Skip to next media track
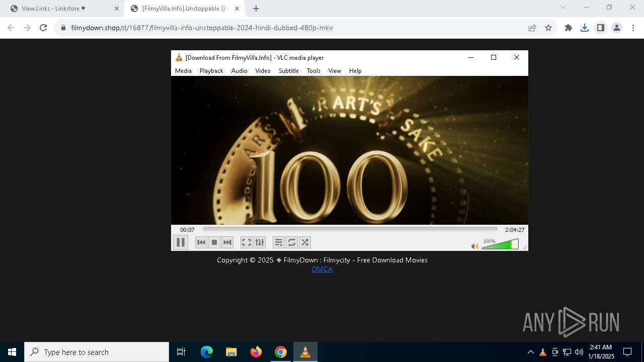644x362 pixels. click(x=227, y=242)
